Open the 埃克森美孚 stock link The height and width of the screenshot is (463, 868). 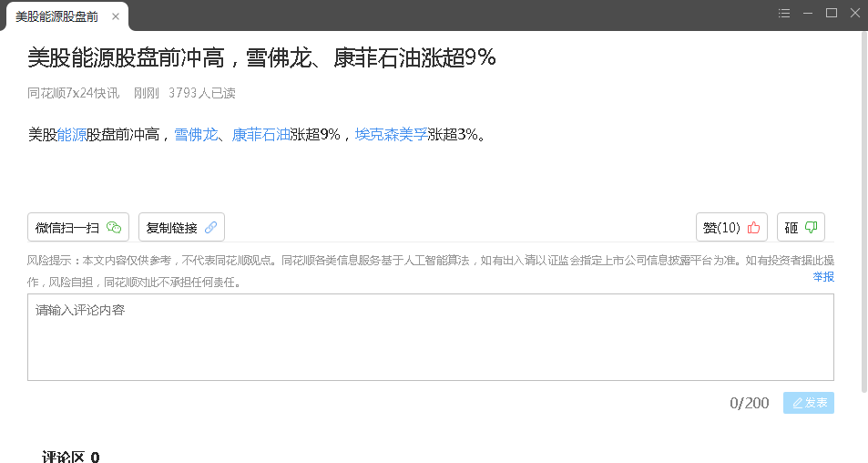[391, 135]
